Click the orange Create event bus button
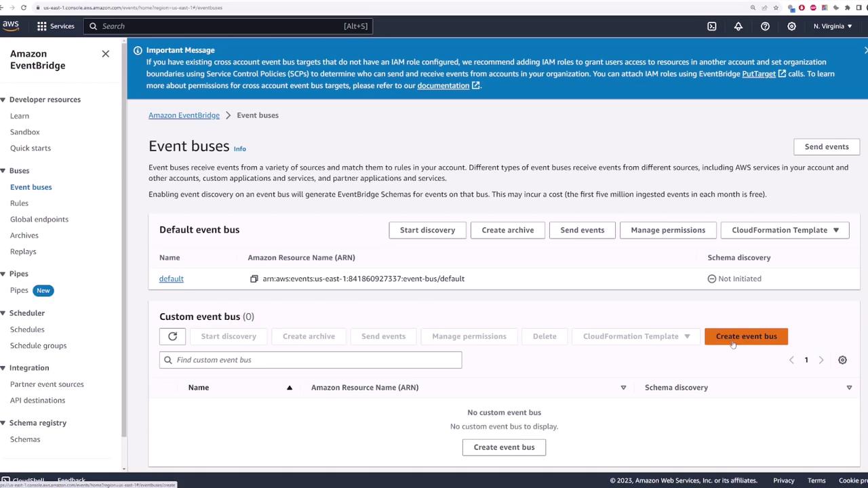The image size is (868, 488). (746, 336)
